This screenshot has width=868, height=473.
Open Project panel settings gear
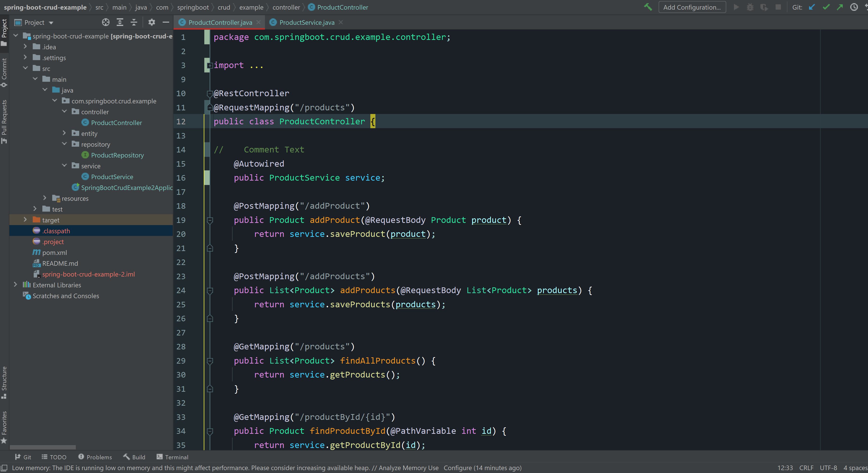click(x=152, y=22)
